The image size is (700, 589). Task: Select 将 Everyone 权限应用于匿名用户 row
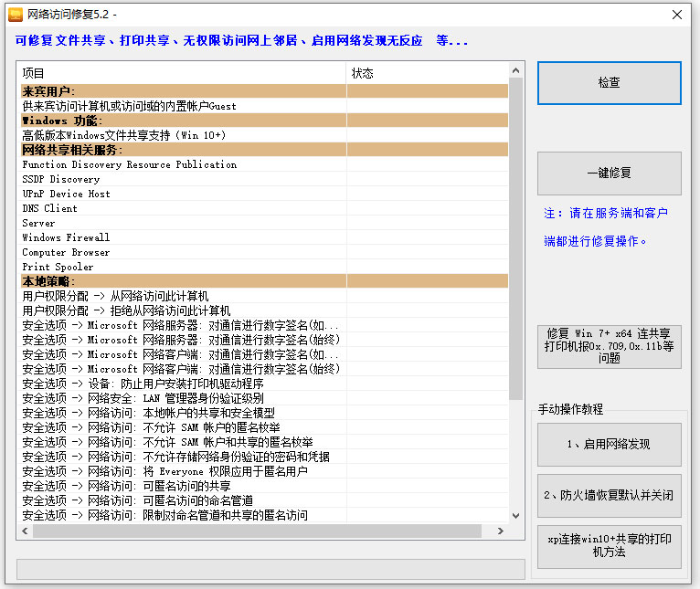pyautogui.click(x=264, y=471)
